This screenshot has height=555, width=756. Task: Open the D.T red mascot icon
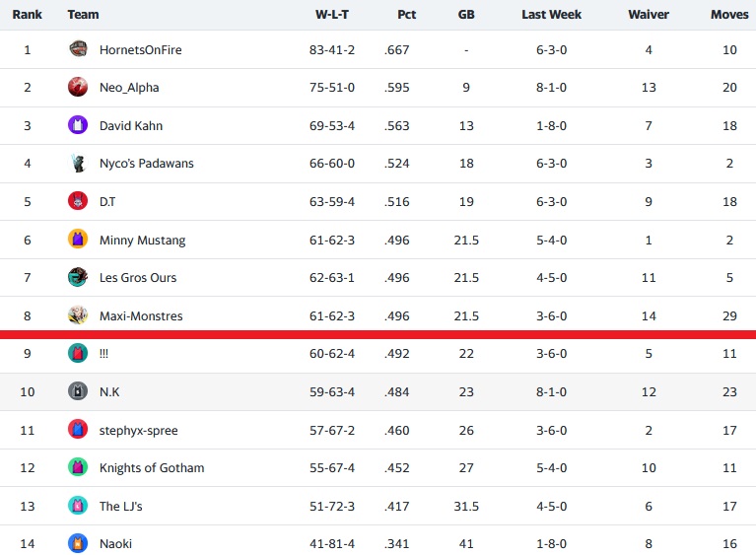[x=78, y=201]
